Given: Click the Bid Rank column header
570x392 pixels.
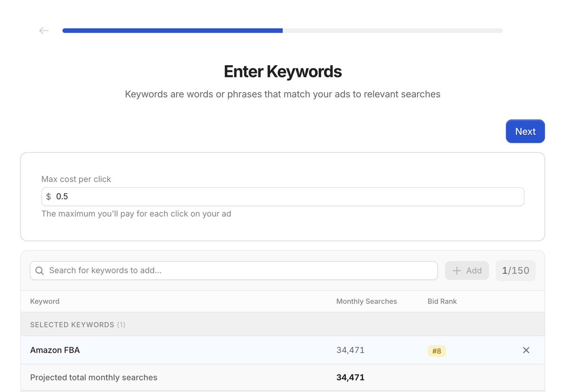Looking at the screenshot, I should pos(442,301).
